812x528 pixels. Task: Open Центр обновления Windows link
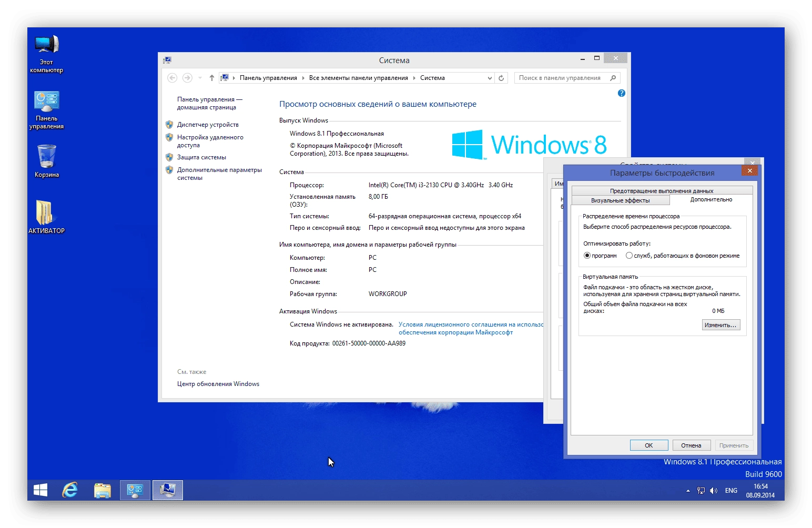click(218, 384)
